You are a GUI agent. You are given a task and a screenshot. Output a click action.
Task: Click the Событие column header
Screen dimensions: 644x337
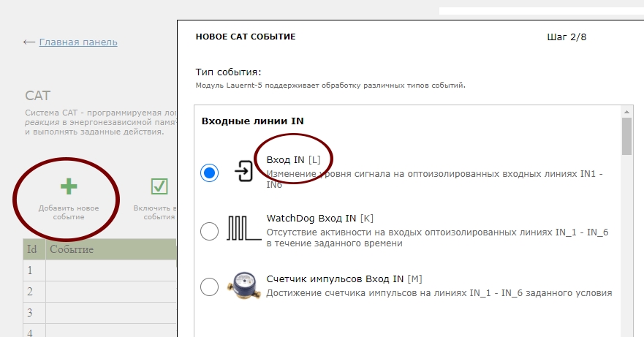pyautogui.click(x=110, y=249)
